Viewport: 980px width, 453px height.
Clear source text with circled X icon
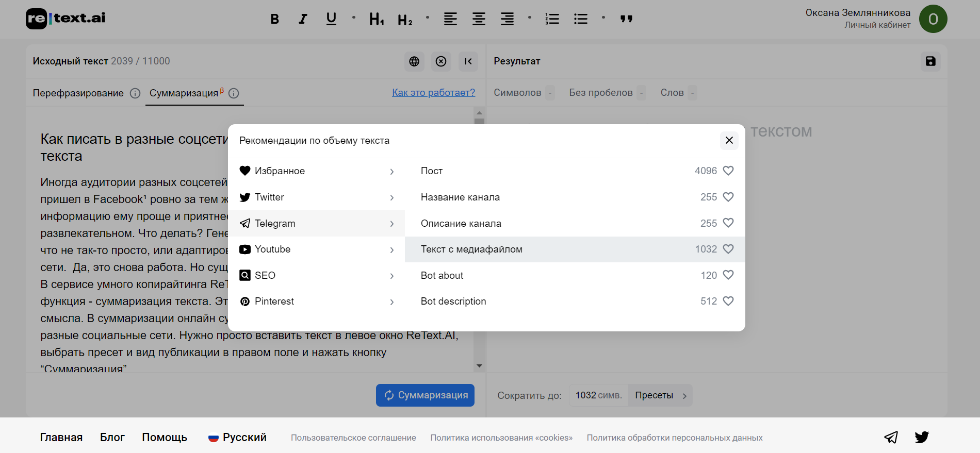[441, 61]
